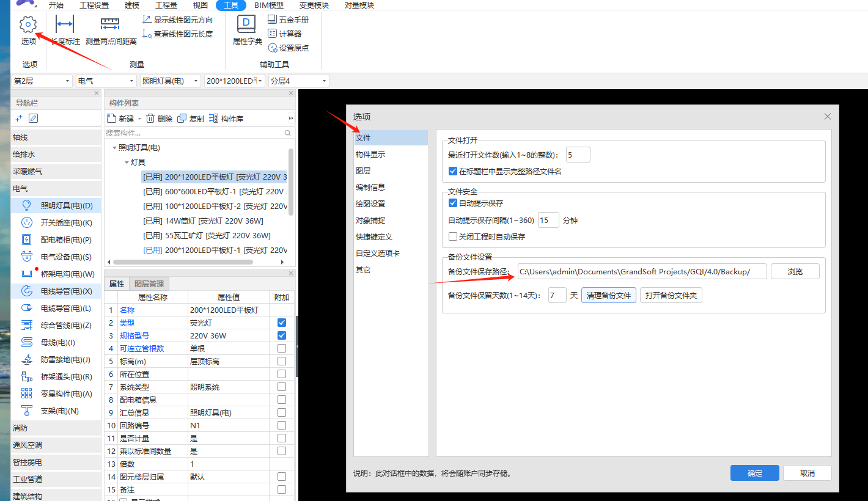Select 电气设备(电)(S) in navigation bar
The width and height of the screenshot is (868, 501).
pyautogui.click(x=56, y=257)
